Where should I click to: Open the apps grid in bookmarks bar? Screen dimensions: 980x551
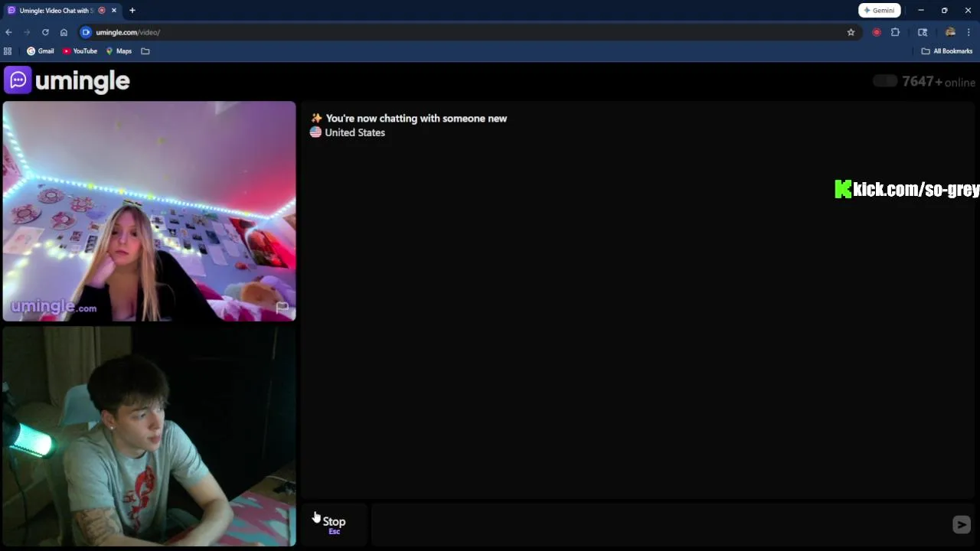8,51
